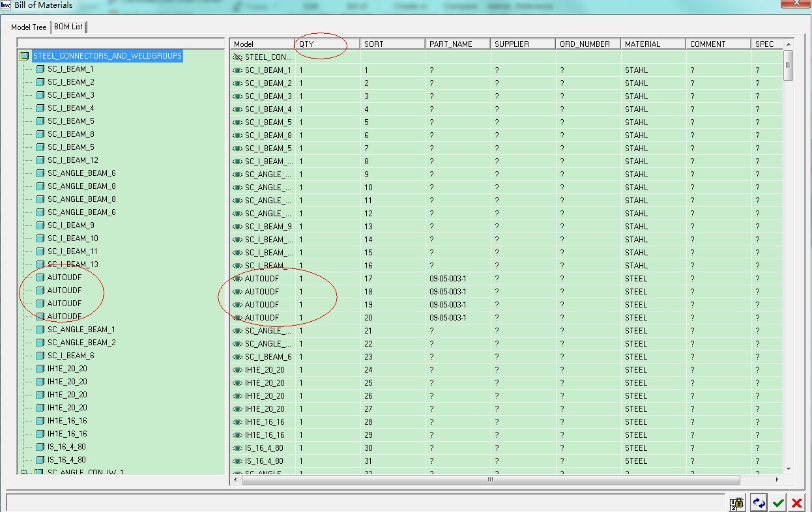Cancel using the red X button
The width and height of the screenshot is (812, 512).
point(796,503)
